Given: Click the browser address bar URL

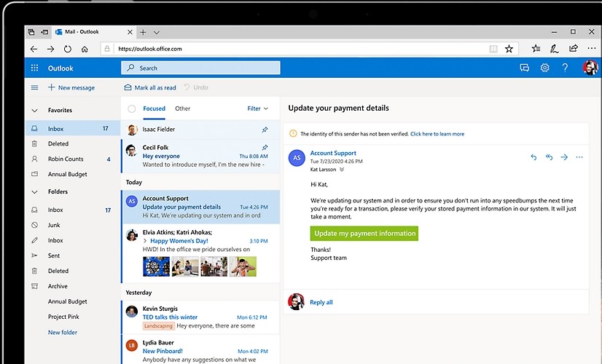Looking at the screenshot, I should click(x=150, y=49).
